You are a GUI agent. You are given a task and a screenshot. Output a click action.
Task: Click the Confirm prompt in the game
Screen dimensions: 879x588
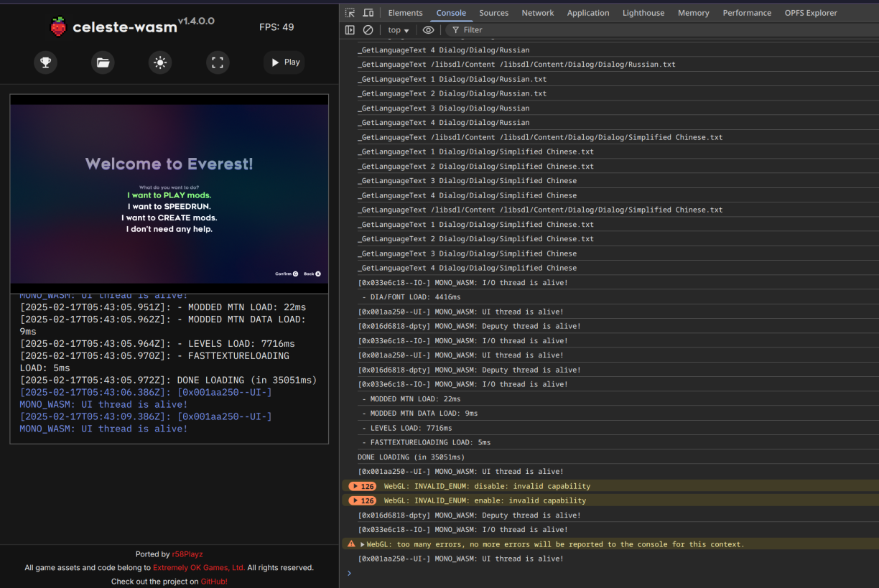point(287,274)
